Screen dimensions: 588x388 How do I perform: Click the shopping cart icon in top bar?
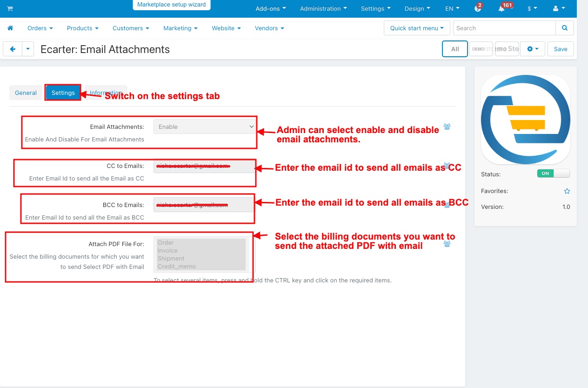pyautogui.click(x=10, y=9)
